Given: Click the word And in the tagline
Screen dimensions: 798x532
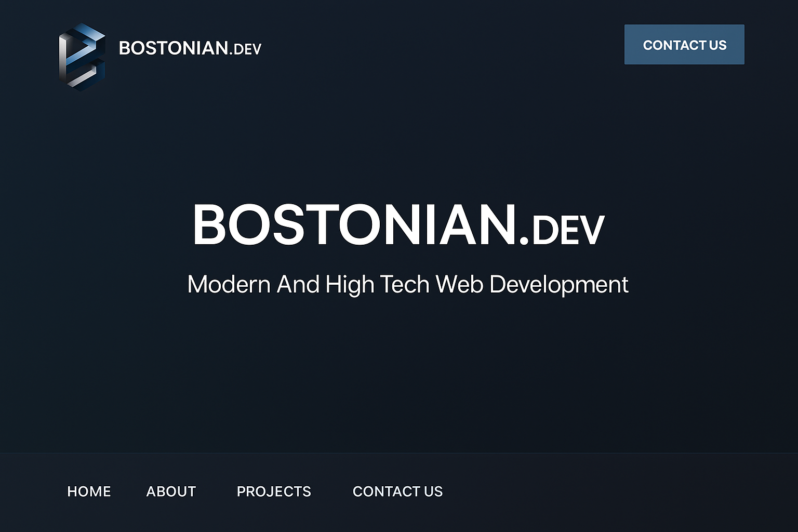Looking at the screenshot, I should coord(298,285).
